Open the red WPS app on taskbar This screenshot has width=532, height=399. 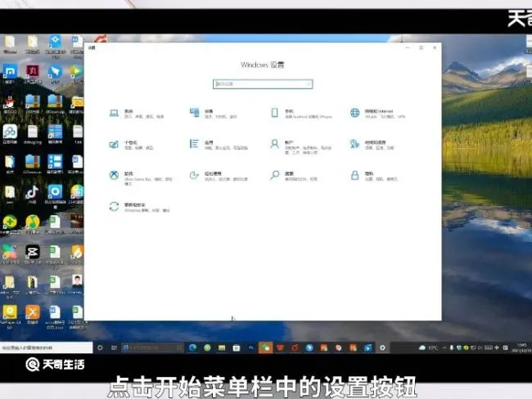[280, 347]
